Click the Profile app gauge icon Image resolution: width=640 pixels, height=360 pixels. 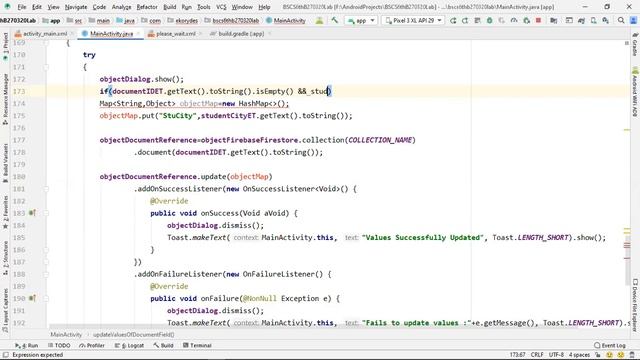click(x=514, y=20)
